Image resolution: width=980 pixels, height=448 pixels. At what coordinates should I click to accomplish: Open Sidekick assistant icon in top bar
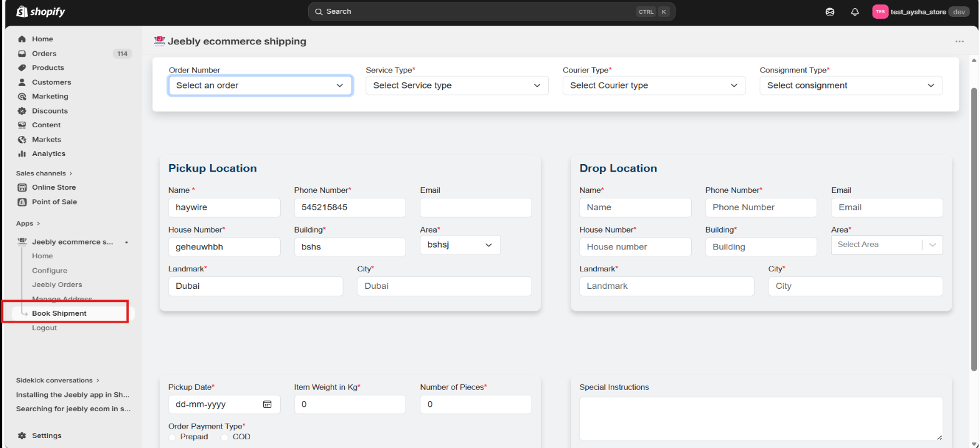pyautogui.click(x=830, y=12)
